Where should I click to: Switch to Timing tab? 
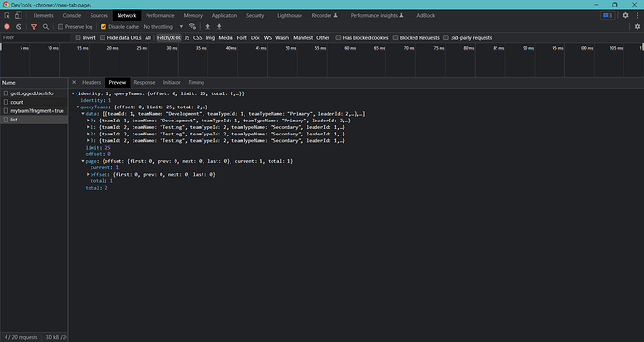(196, 82)
